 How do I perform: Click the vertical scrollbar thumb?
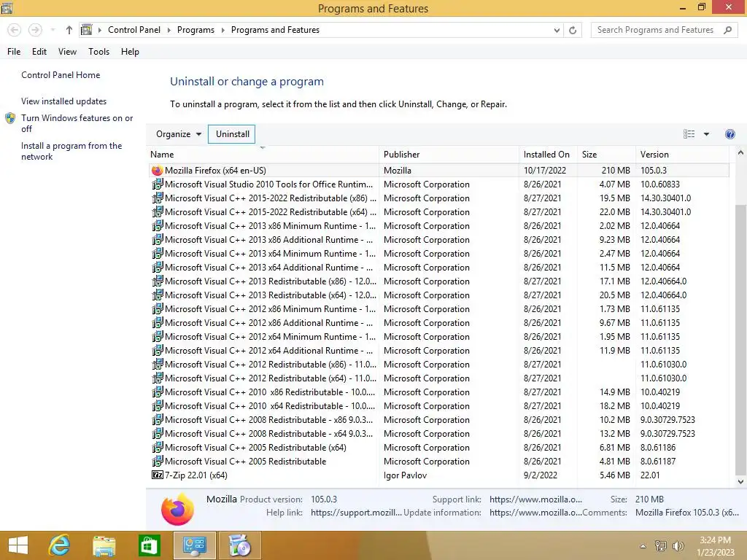pyautogui.click(x=740, y=340)
